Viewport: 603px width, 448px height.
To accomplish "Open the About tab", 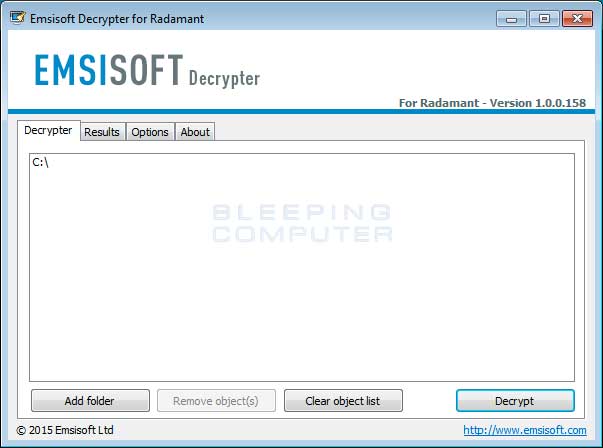I will [195, 132].
